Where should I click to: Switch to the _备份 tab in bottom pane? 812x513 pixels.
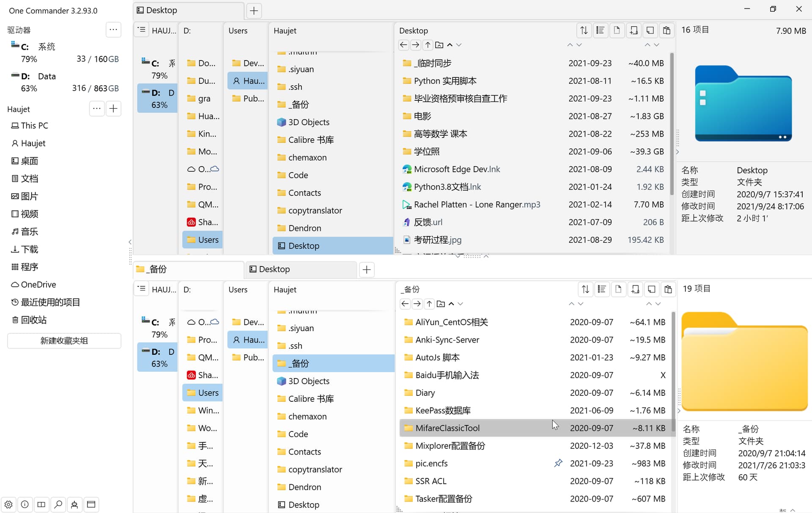click(188, 269)
